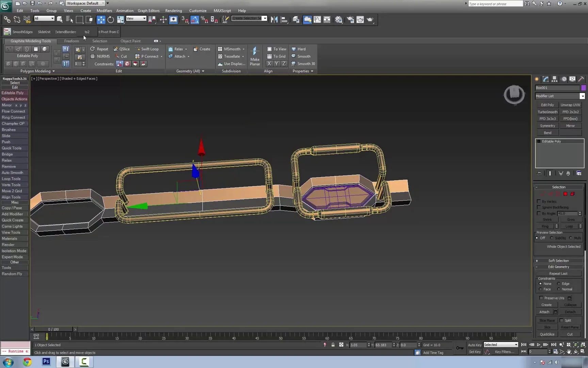Click the Mirror tool in main toolbar
This screenshot has height=368, width=588.
pyautogui.click(x=274, y=20)
